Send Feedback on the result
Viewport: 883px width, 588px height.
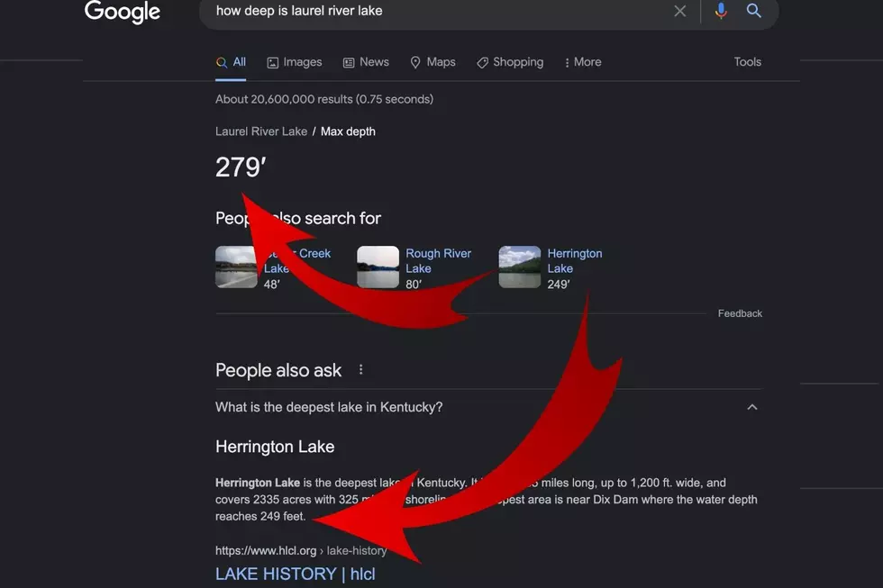pyautogui.click(x=740, y=313)
